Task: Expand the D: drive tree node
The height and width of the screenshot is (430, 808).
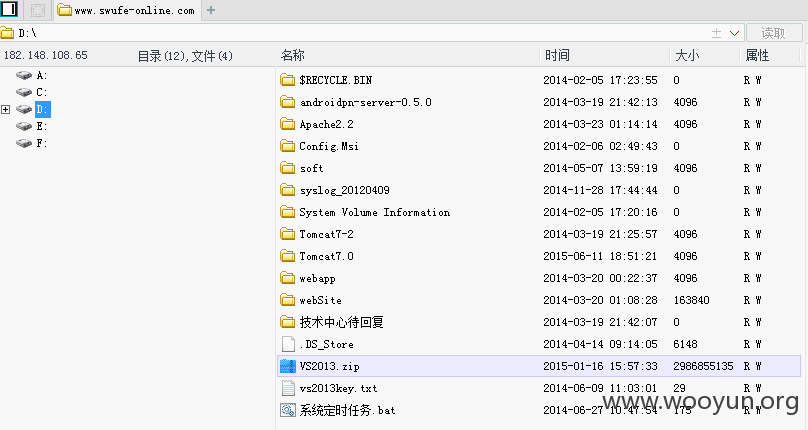Action: pos(6,109)
